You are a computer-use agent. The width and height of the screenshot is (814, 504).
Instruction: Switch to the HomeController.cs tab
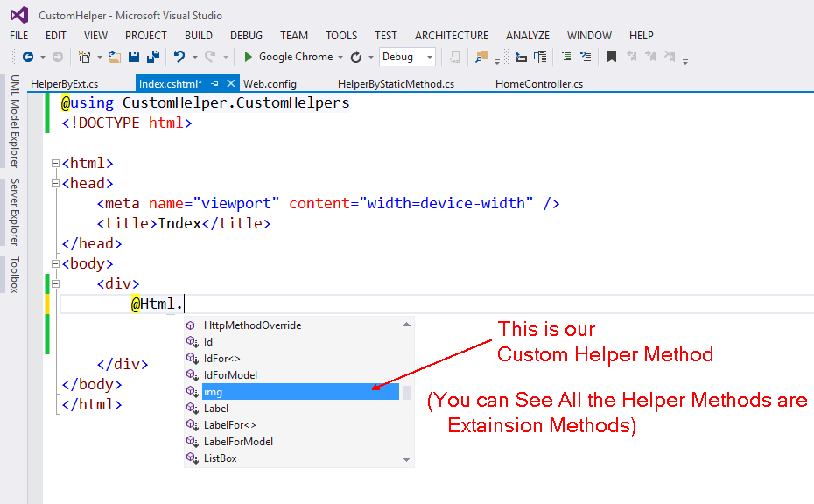(x=538, y=84)
